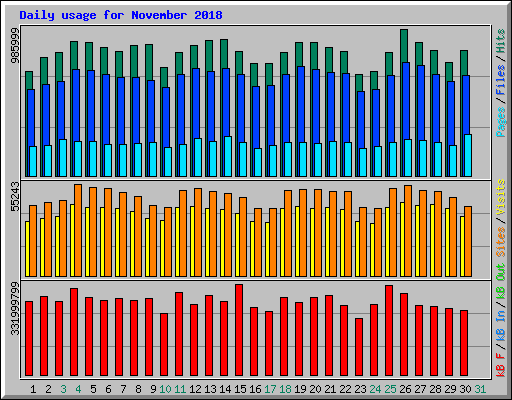The height and width of the screenshot is (400, 512).
Task: Select day label "1" on x-axis
Action: [x=33, y=389]
